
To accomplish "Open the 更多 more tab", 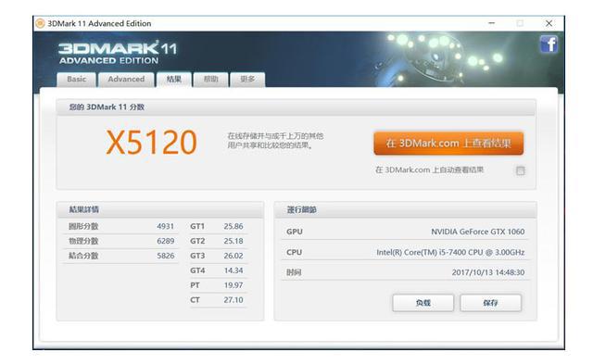I will coord(247,80).
